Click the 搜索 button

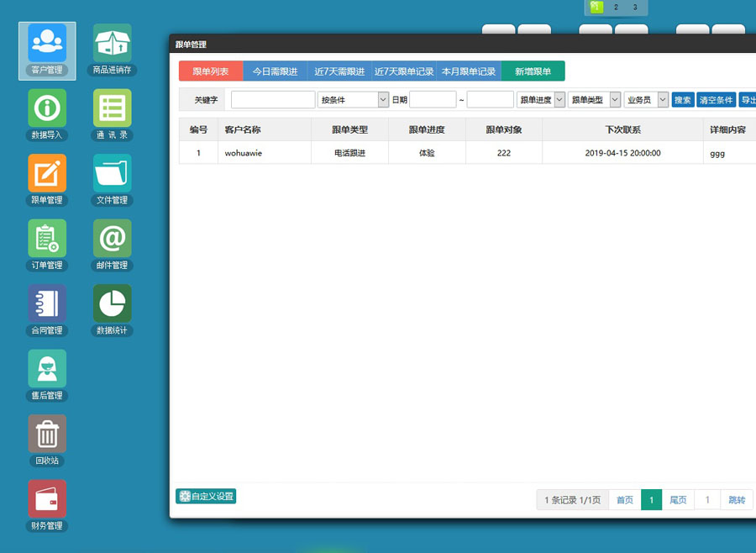pyautogui.click(x=683, y=100)
